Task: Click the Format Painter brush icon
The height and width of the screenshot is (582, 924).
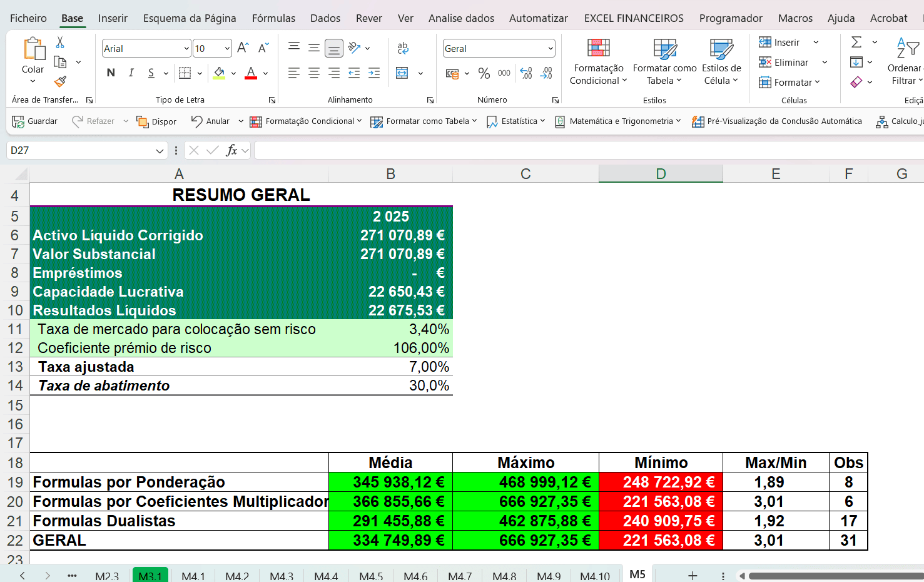Action: click(60, 81)
